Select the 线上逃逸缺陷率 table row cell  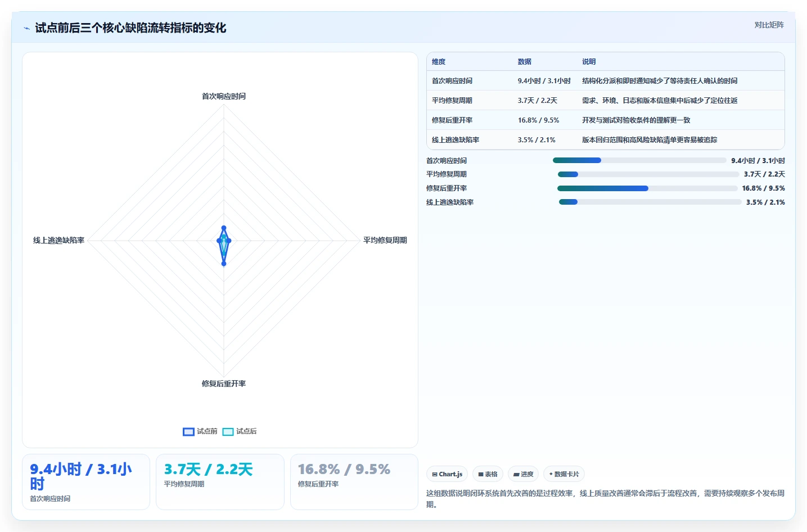click(x=456, y=140)
